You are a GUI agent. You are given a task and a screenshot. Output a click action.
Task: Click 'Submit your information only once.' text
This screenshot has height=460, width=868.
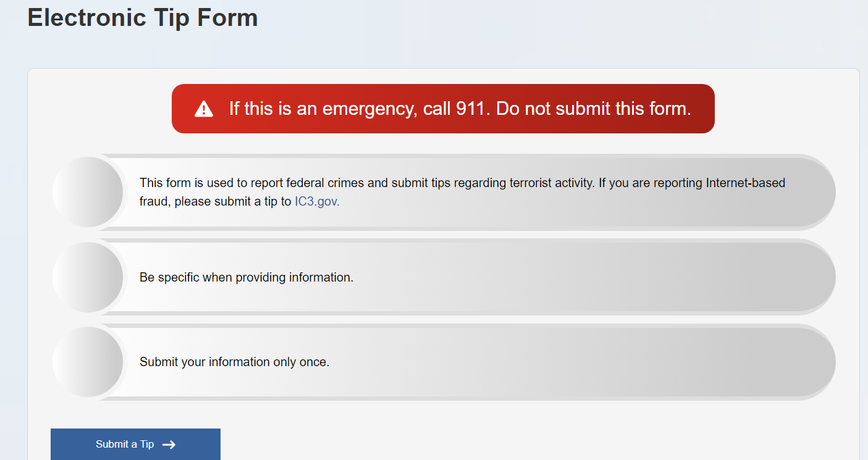[x=235, y=362]
